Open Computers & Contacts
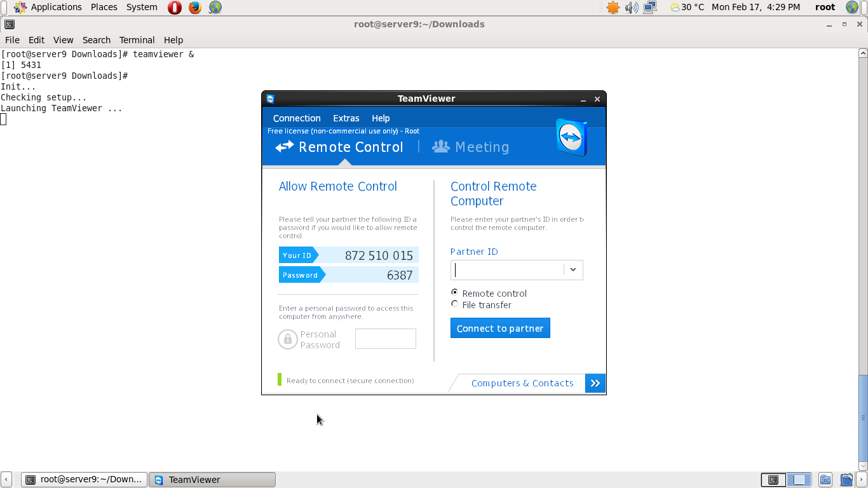 pyautogui.click(x=522, y=383)
